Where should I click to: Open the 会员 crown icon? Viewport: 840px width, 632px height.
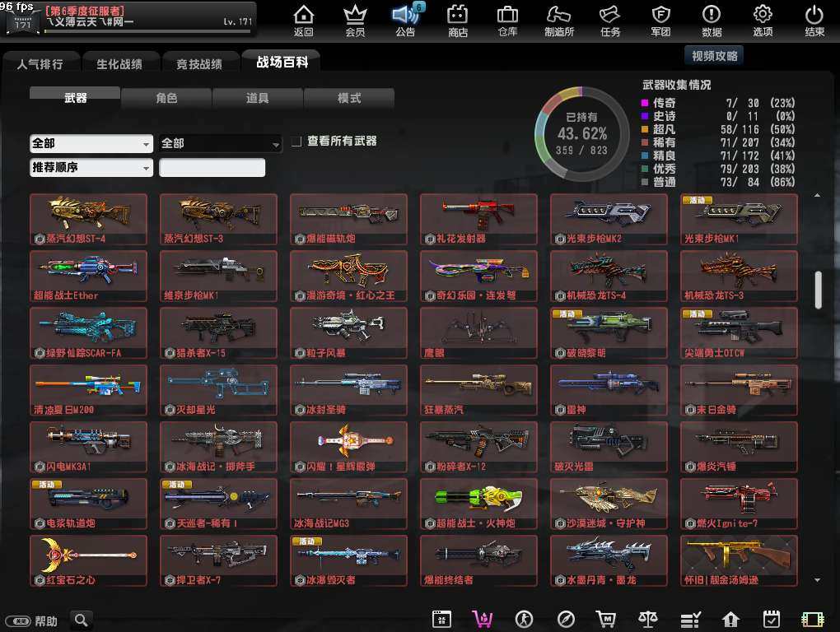coord(355,21)
